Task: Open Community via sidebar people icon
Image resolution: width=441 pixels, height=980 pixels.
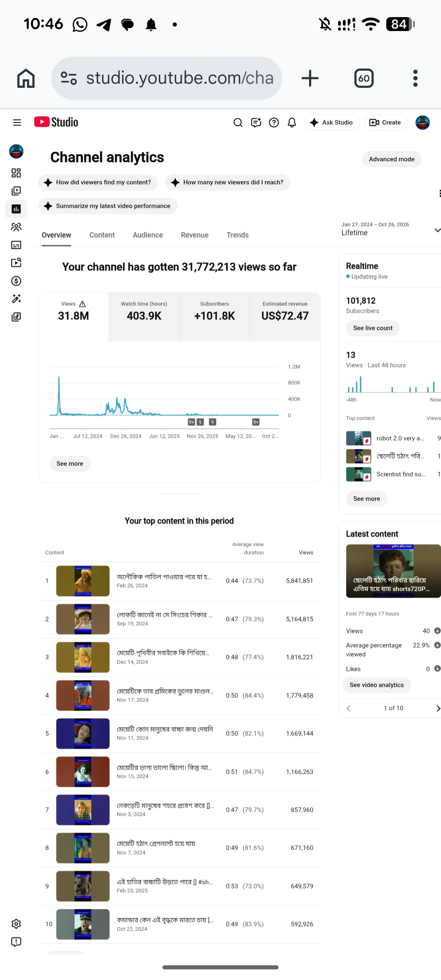Action: [x=16, y=227]
